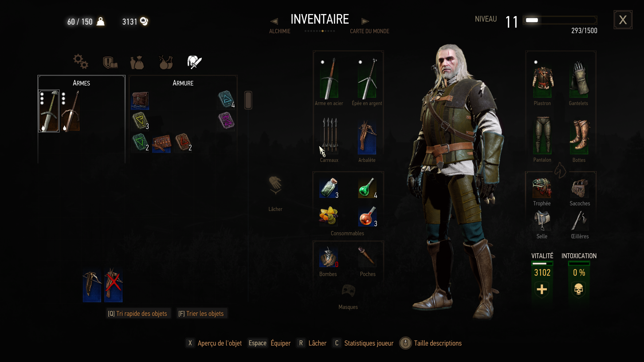
Task: Click the Masques mask slot
Action: pyautogui.click(x=348, y=291)
